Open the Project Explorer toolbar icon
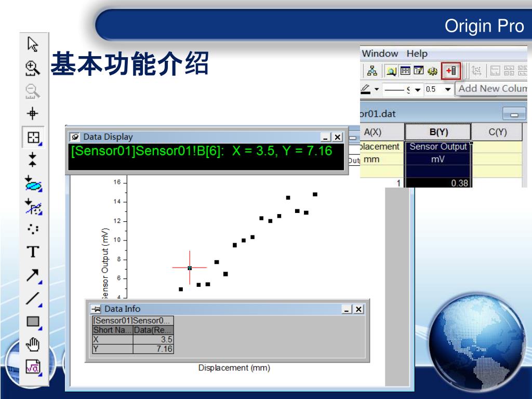Image resolution: width=532 pixels, height=399 pixels. (x=372, y=71)
